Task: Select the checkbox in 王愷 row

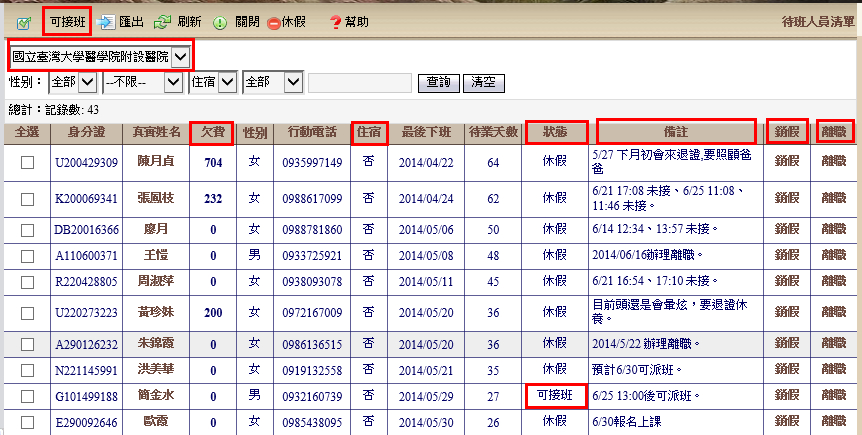Action: (28, 255)
